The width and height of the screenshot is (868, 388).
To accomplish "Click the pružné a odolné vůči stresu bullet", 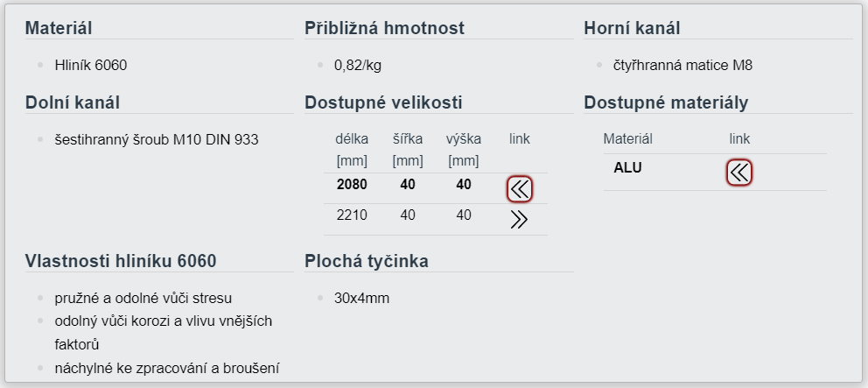I will 143,298.
